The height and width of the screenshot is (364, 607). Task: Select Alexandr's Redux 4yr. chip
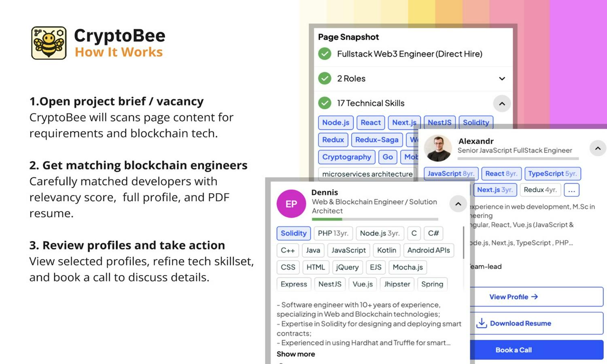540,190
